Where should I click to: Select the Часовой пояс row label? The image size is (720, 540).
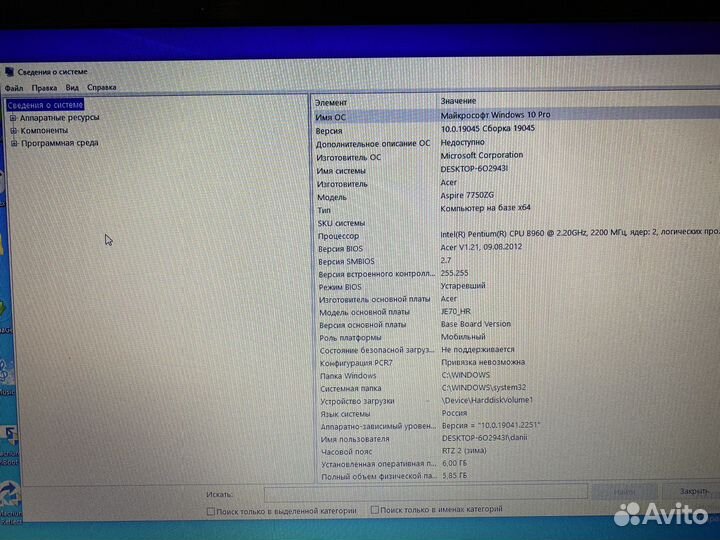(x=346, y=451)
